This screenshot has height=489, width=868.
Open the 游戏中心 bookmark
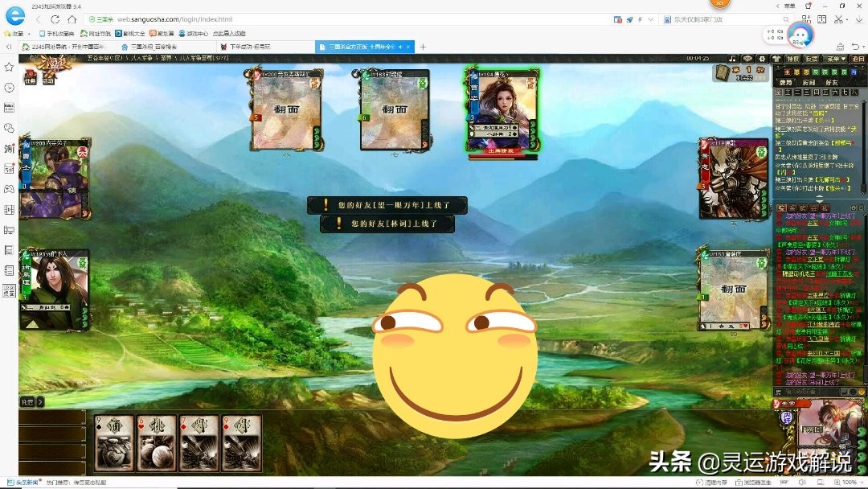pyautogui.click(x=193, y=34)
